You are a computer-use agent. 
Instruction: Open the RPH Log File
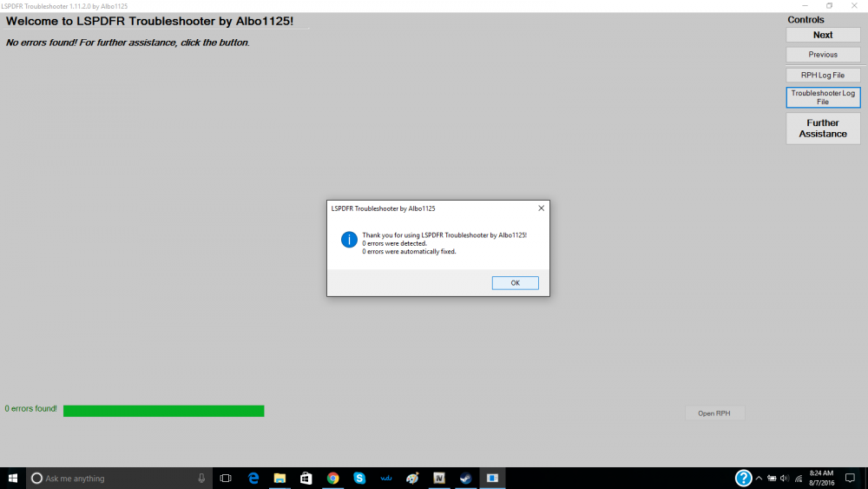pyautogui.click(x=823, y=76)
